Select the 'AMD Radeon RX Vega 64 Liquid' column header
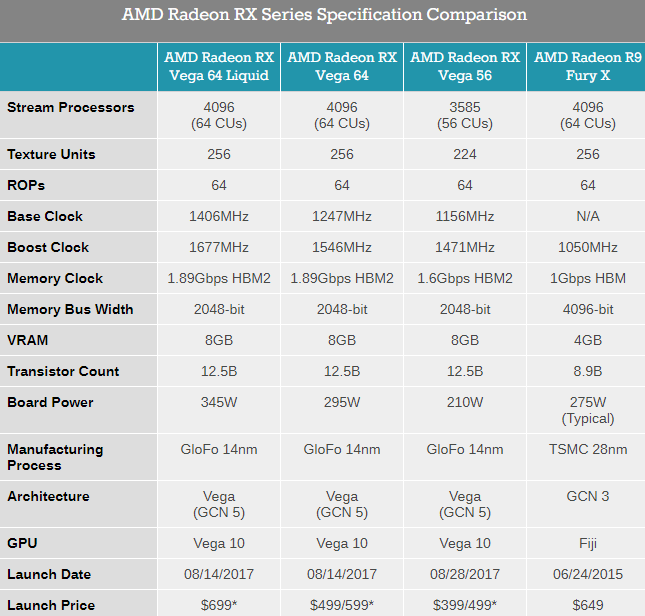The image size is (645, 616). point(219,66)
